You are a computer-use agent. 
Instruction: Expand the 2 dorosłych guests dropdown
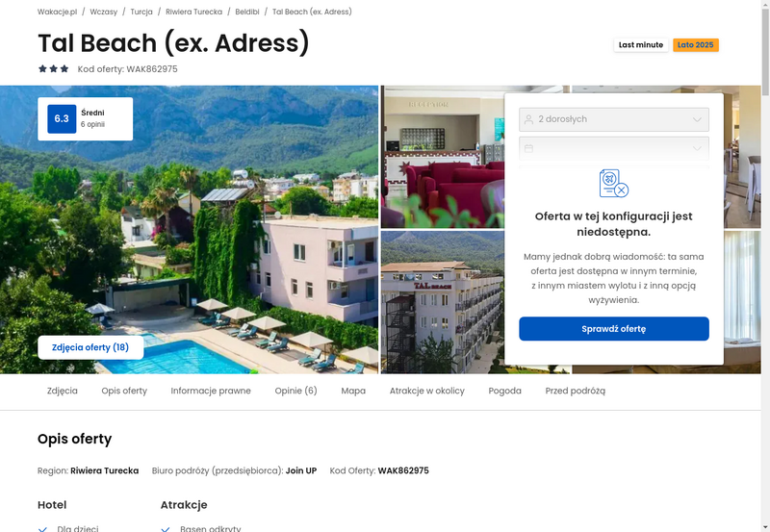614,119
